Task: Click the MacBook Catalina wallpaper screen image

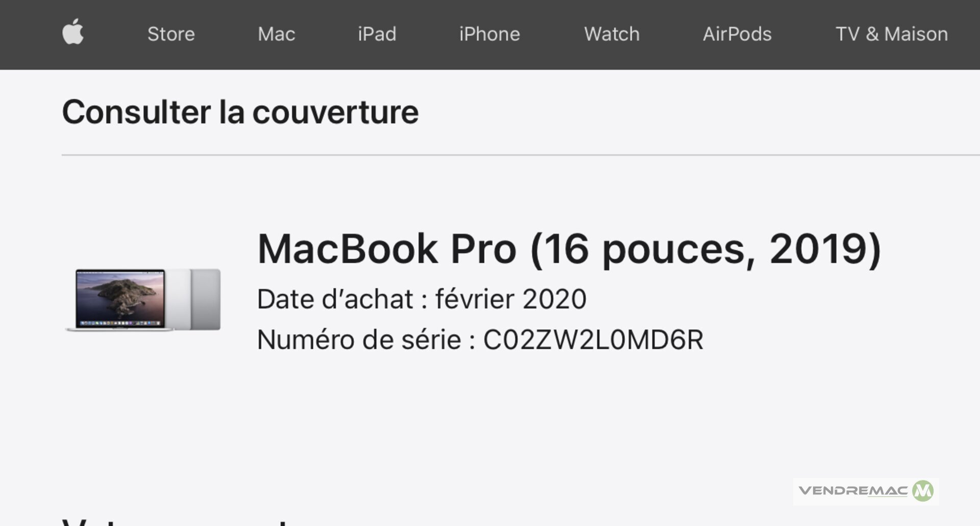Action: click(x=120, y=298)
